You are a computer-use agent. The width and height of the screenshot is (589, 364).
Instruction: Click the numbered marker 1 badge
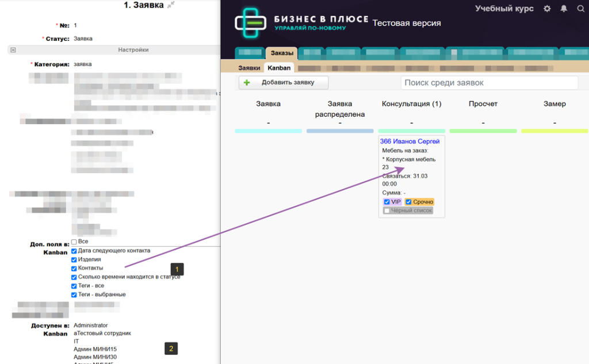[x=177, y=269]
